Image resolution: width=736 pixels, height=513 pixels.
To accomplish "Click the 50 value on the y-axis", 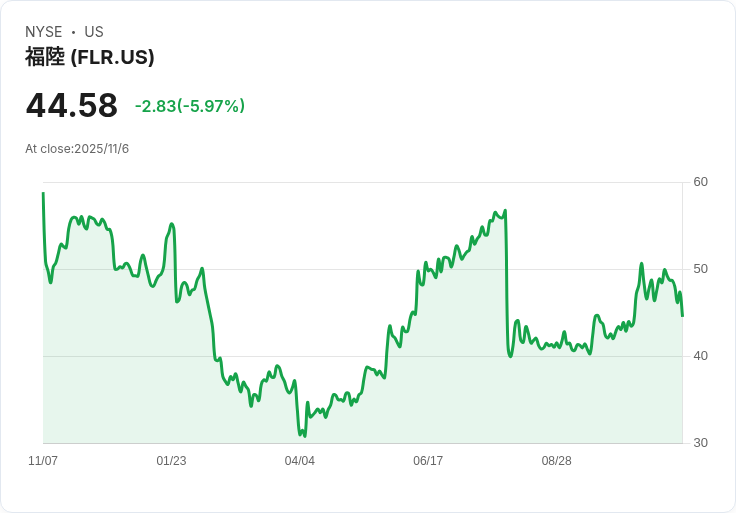I will (x=701, y=269).
